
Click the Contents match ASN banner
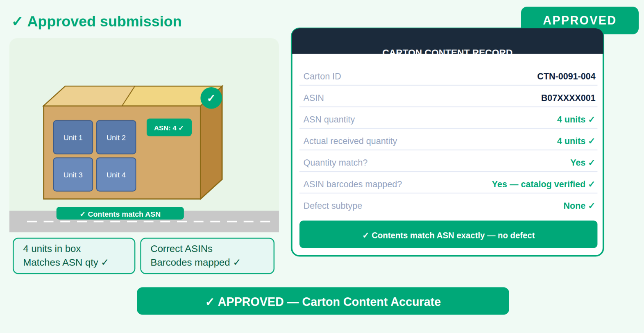[x=120, y=214]
